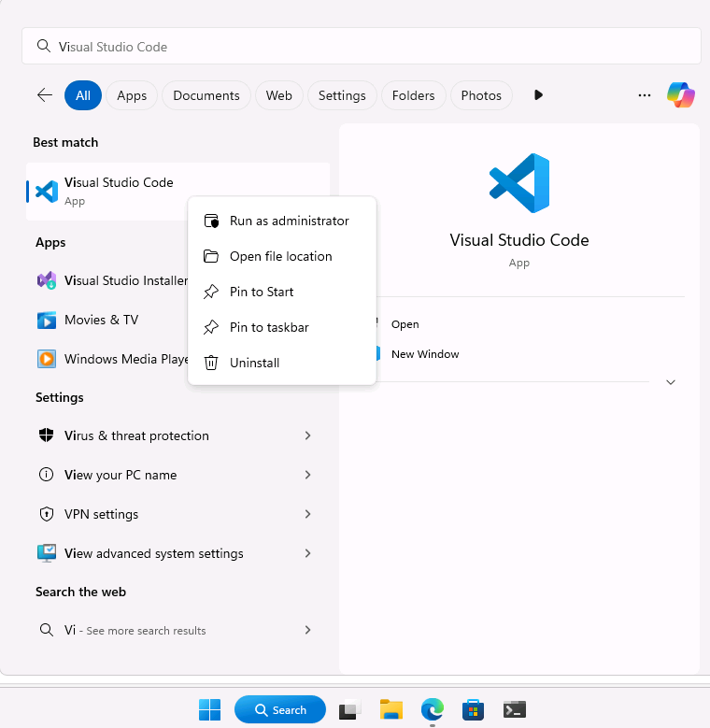Expand View advanced system settings chevron
The height and width of the screenshot is (728, 710).
pyautogui.click(x=307, y=553)
